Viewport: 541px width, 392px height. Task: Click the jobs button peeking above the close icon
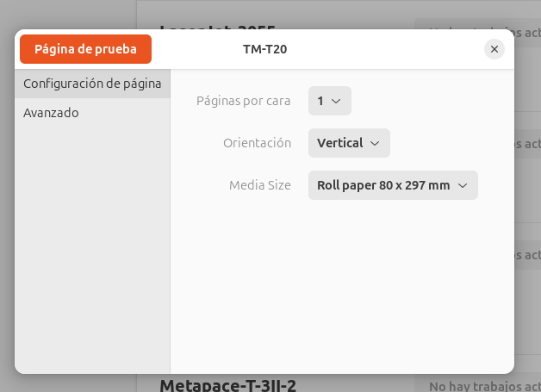[x=478, y=24]
